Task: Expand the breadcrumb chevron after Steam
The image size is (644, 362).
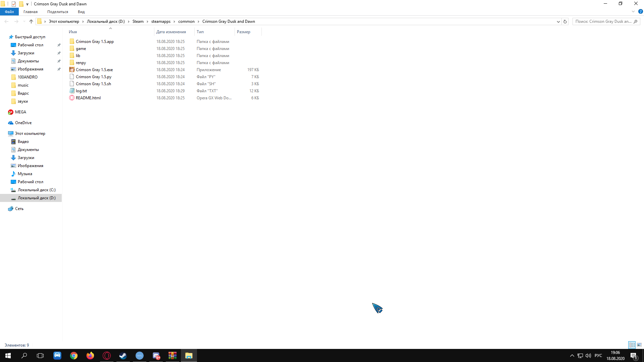Action: 147,21
